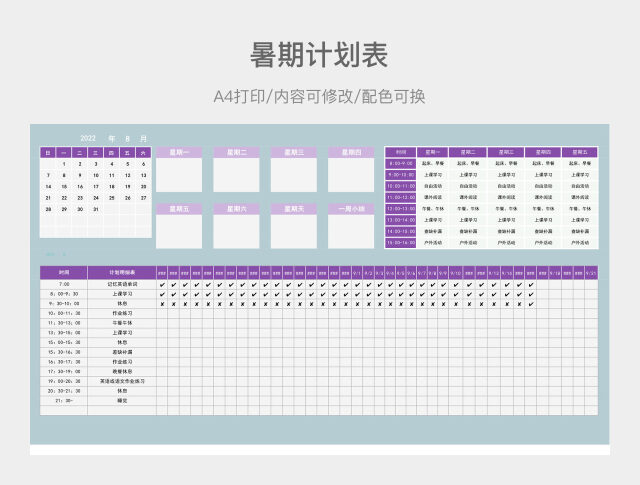Select the 英语成语文作业练习 task cell
Screen dimensions: 640x485
[121, 381]
